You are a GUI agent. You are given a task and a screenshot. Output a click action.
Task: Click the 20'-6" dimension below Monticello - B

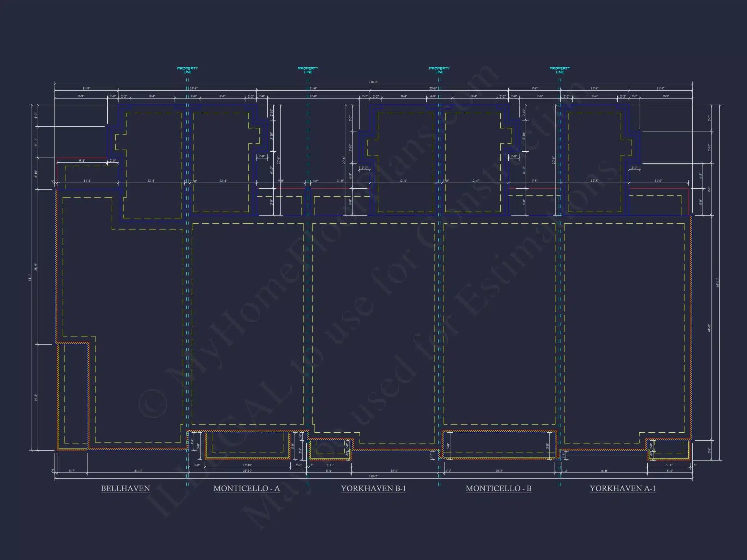click(x=499, y=471)
